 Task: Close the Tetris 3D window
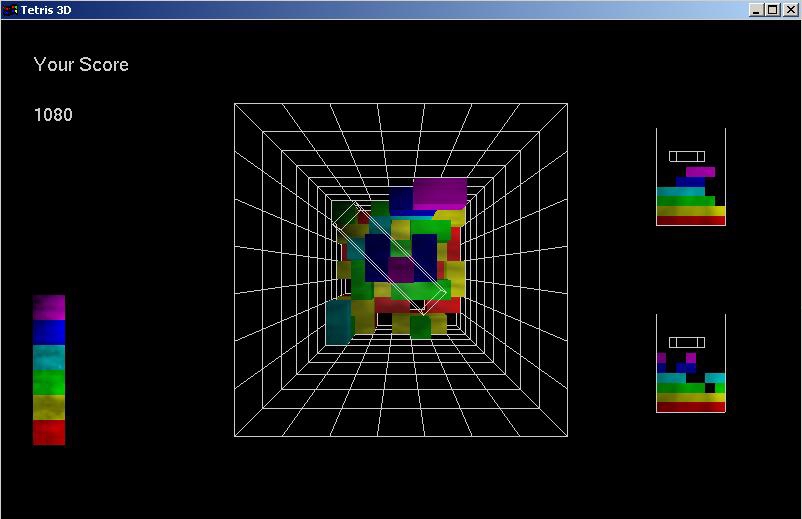(x=790, y=9)
